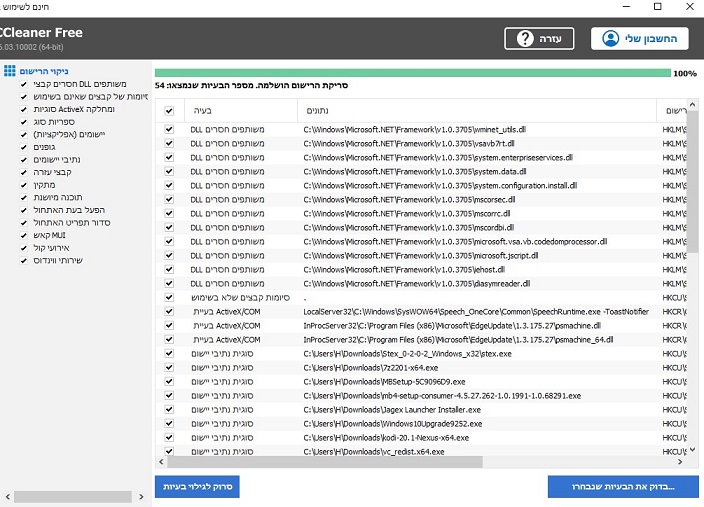Select the iehost.dll path text
This screenshot has height=507, width=704.
404,269
